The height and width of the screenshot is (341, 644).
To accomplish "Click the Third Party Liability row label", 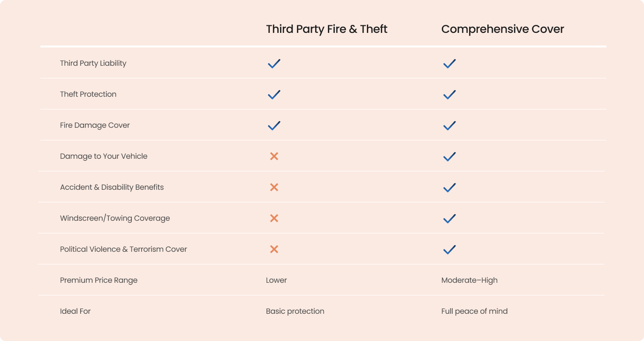I will click(x=93, y=63).
